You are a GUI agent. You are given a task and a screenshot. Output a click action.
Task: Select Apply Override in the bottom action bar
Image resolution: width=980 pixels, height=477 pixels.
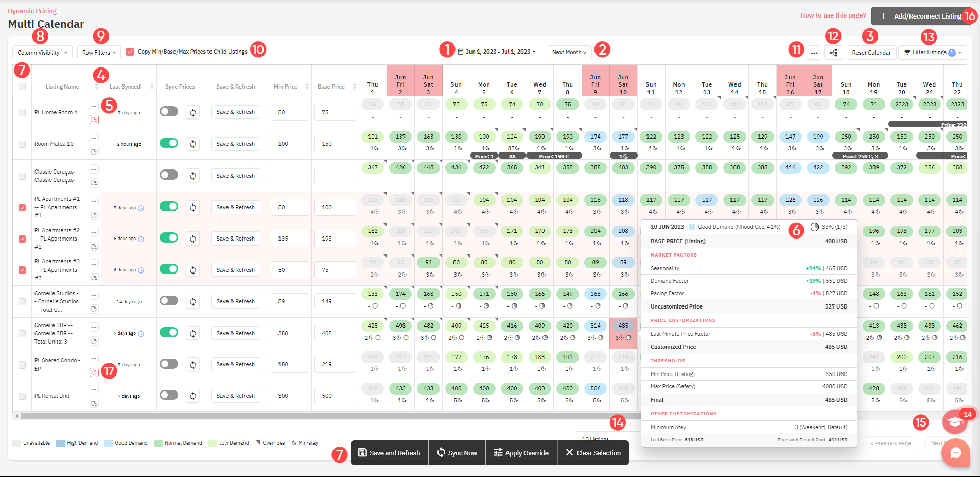[521, 453]
